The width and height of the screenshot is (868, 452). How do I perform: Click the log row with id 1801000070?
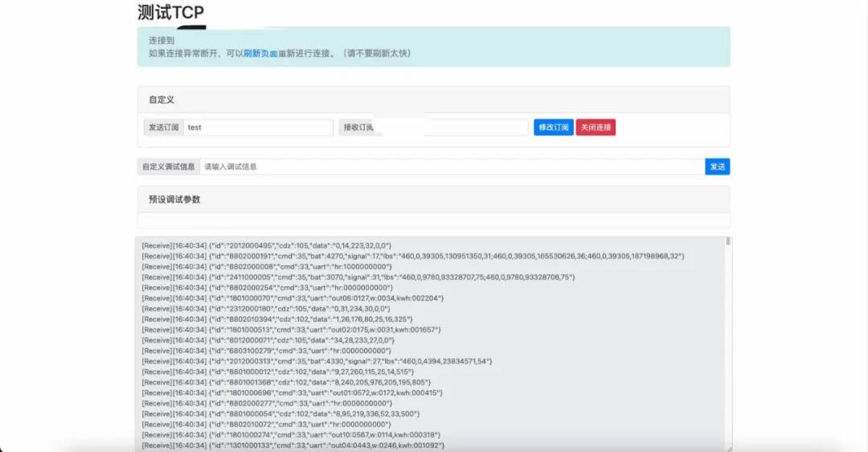293,298
